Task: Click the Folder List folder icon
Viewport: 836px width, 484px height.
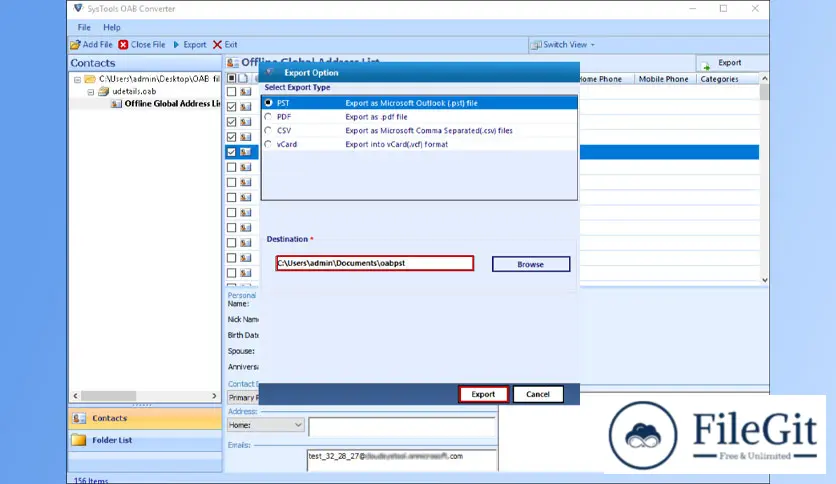Action: tap(79, 440)
